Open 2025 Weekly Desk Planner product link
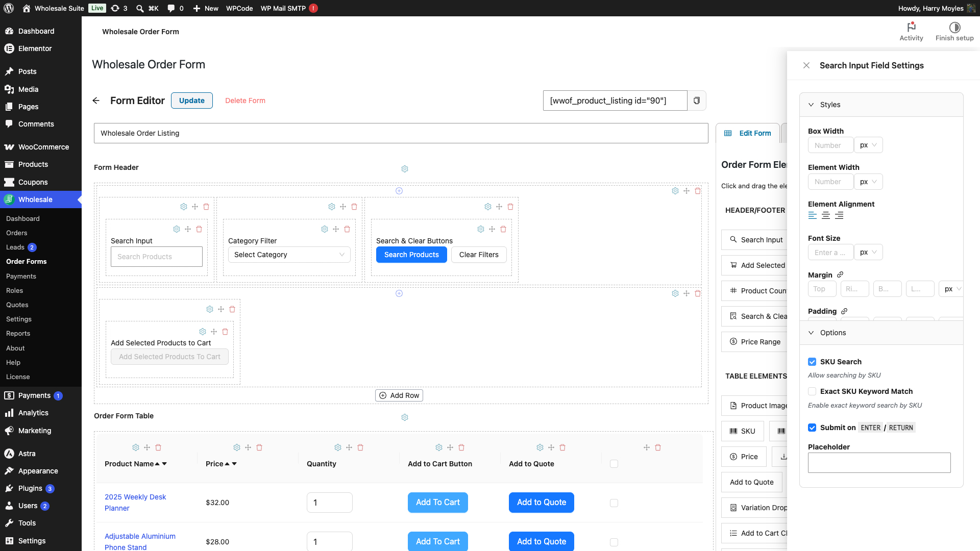The width and height of the screenshot is (980, 551). point(135,503)
